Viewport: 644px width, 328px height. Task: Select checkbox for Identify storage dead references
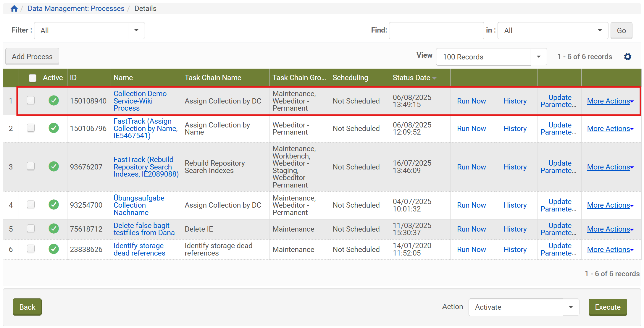[31, 249]
